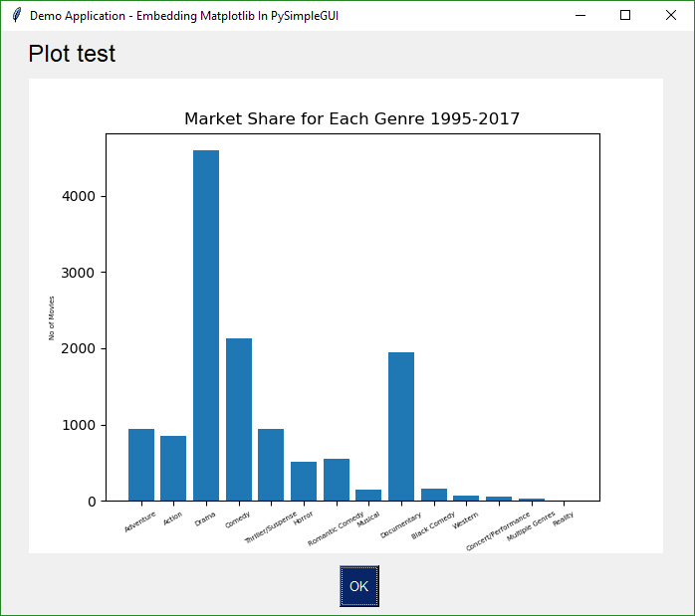
Task: Click the Black Comedy bar in chart
Action: 434,495
